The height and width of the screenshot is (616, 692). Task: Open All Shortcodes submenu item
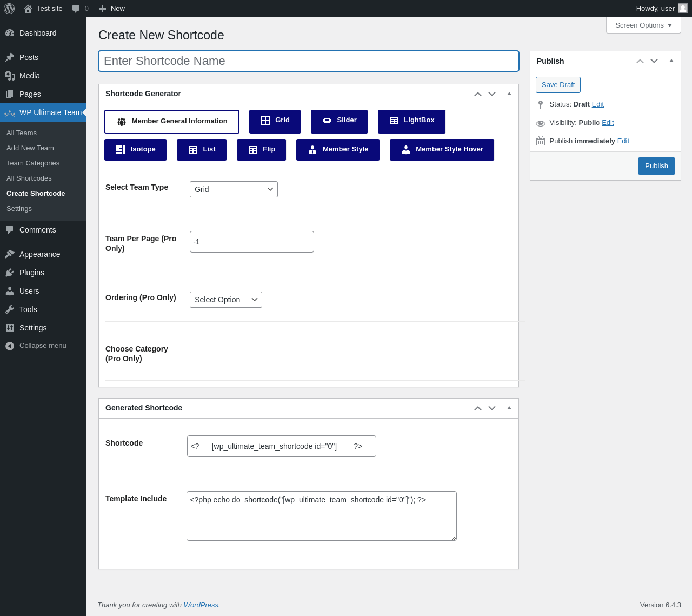click(29, 178)
